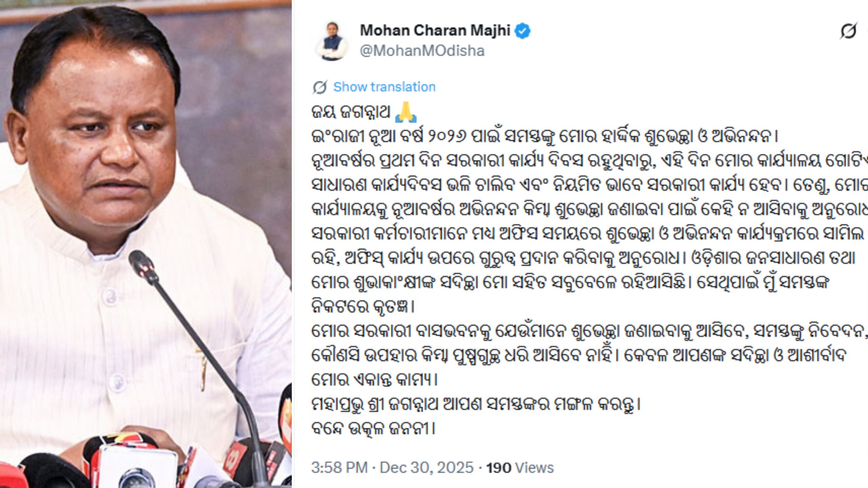Click the icon beside Show translation
The image size is (868, 488).
click(x=320, y=87)
